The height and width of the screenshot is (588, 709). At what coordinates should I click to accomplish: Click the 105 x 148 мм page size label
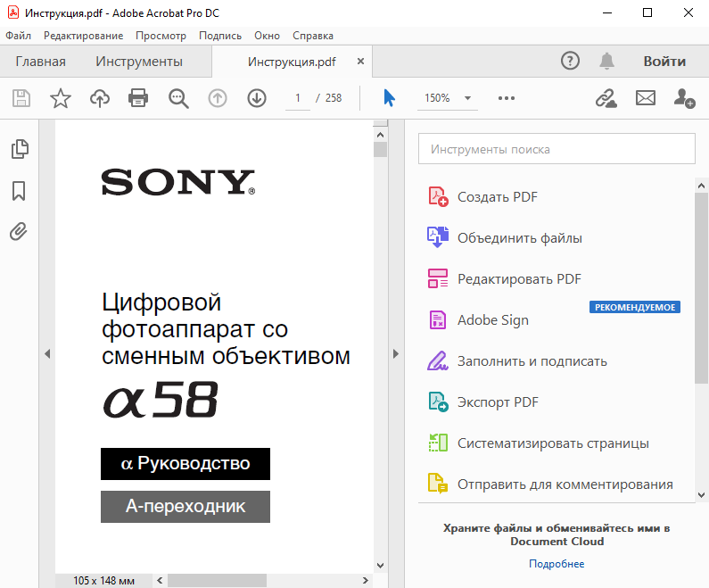(104, 580)
